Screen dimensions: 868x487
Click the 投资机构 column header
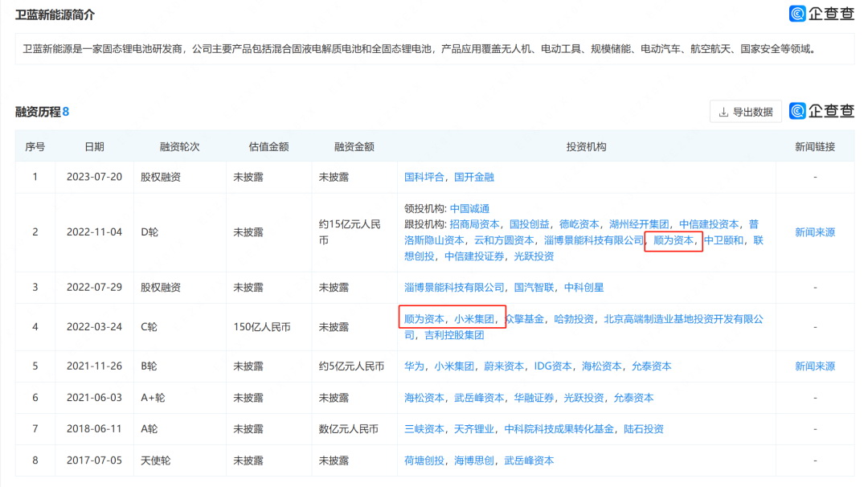[586, 147]
